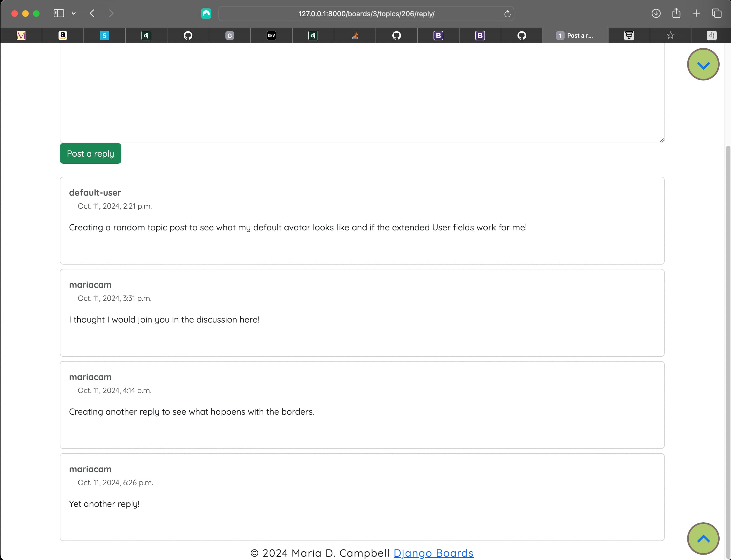The width and height of the screenshot is (731, 560).
Task: Click the © 2024 Maria D. Campbell text
Action: (320, 553)
